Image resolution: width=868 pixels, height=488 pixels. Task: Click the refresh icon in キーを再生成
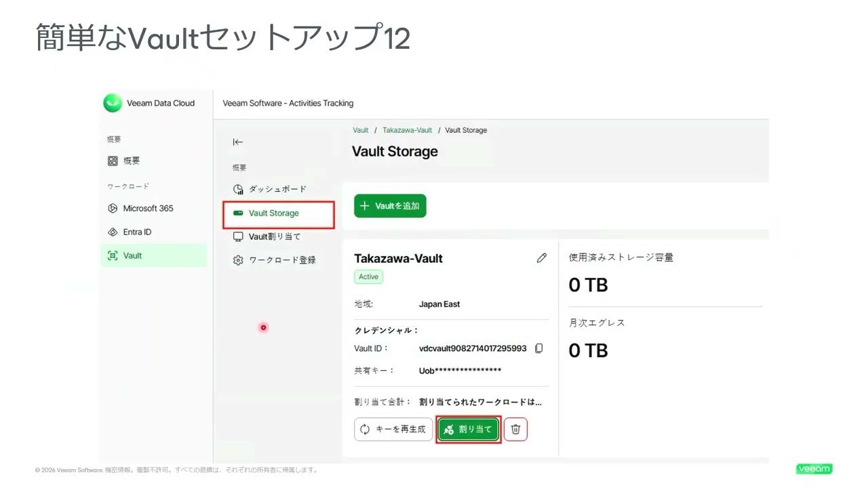click(365, 429)
